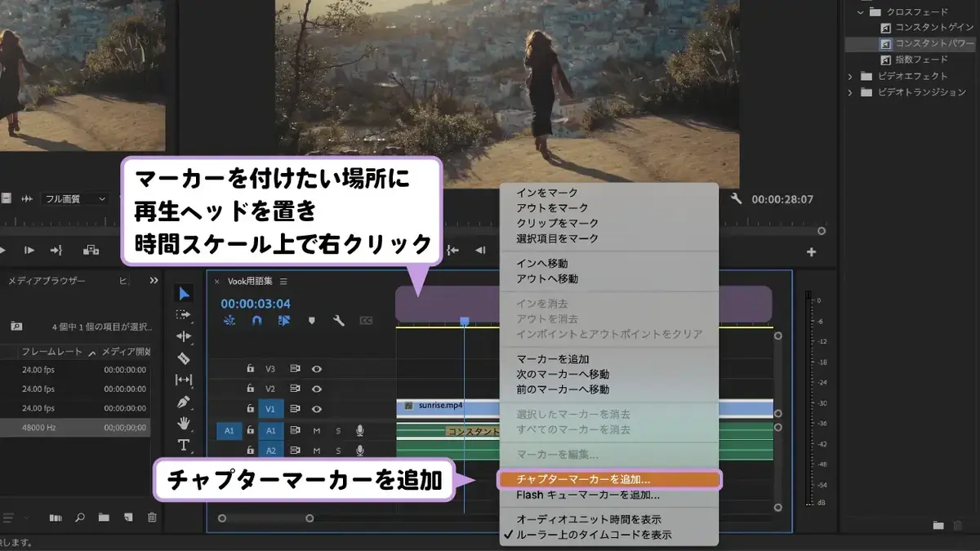
Task: Select the Type tool
Action: [x=184, y=445]
